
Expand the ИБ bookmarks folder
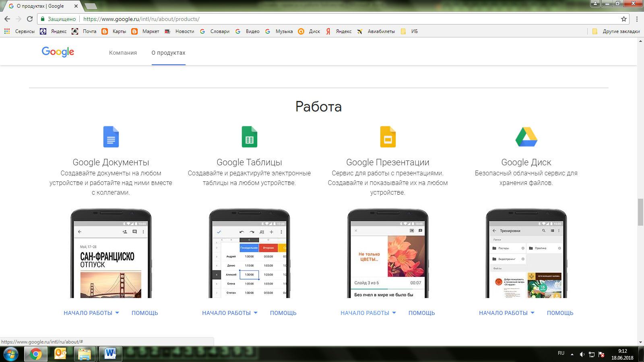[409, 31]
